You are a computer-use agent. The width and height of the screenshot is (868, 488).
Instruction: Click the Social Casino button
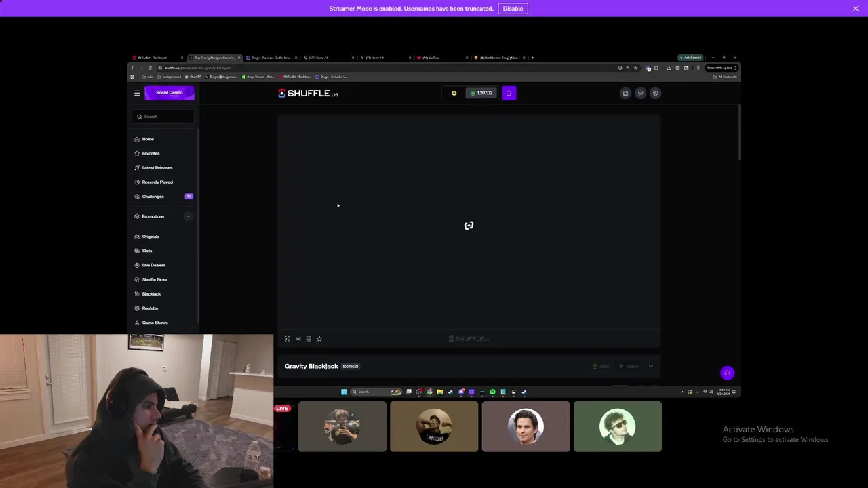(170, 93)
